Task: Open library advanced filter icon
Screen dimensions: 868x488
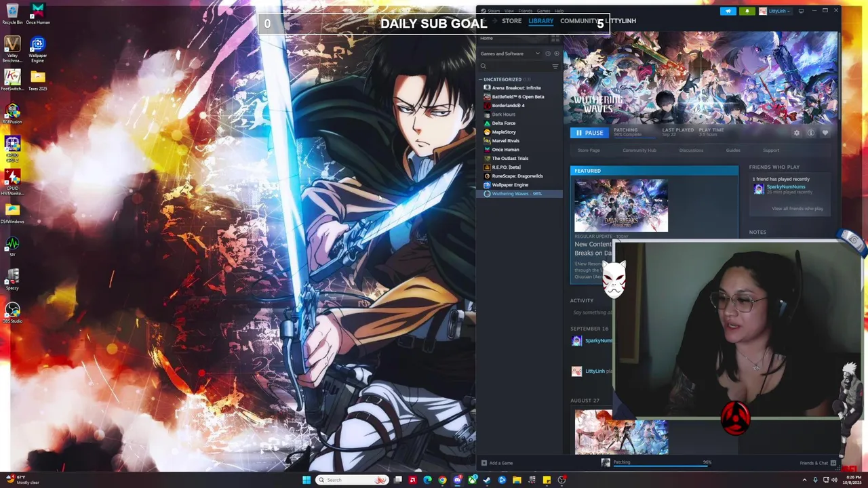Action: (555, 66)
